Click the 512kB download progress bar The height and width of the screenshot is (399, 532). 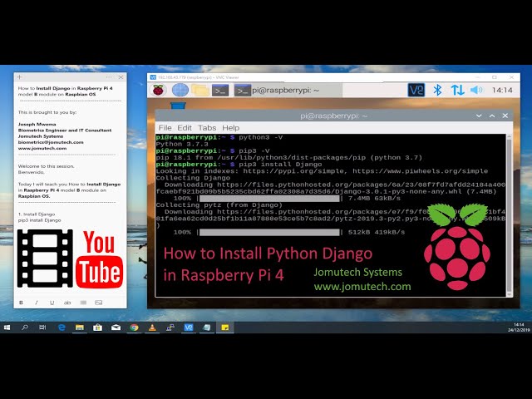pos(269,233)
